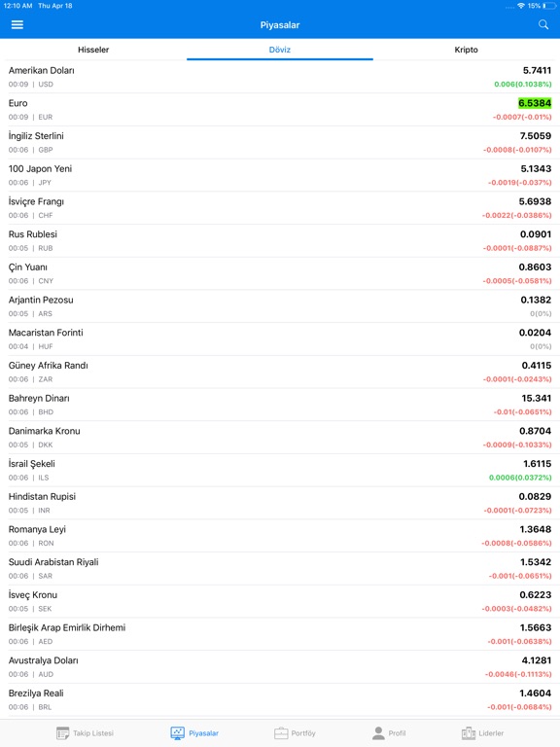560x747 pixels.
Task: Open the Rus Rublesi listing
Action: coord(280,240)
